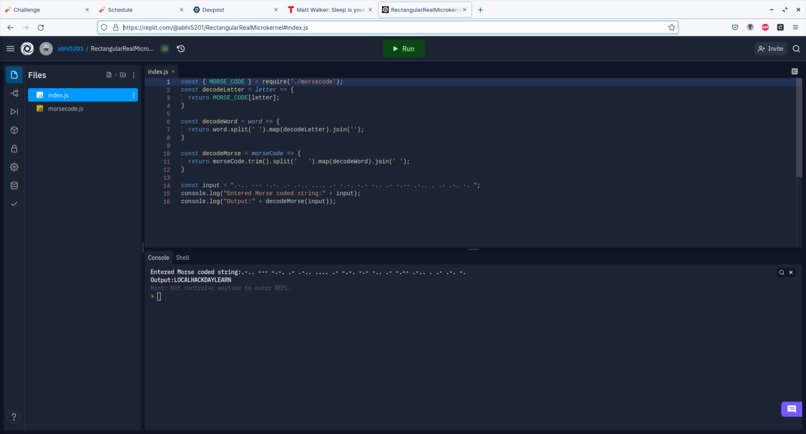Viewport: 806px width, 434px height.
Task: Open the Packages cube icon
Action: 14,130
